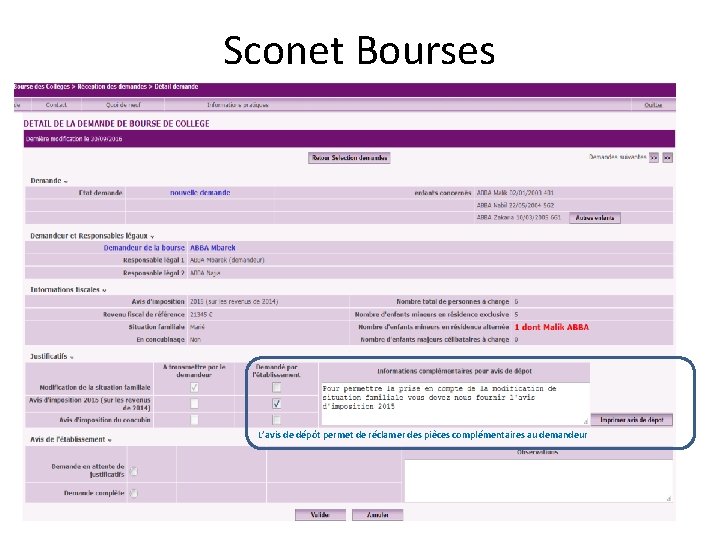
Task: Select the 'Marié' situation familiale value
Action: pos(197,327)
